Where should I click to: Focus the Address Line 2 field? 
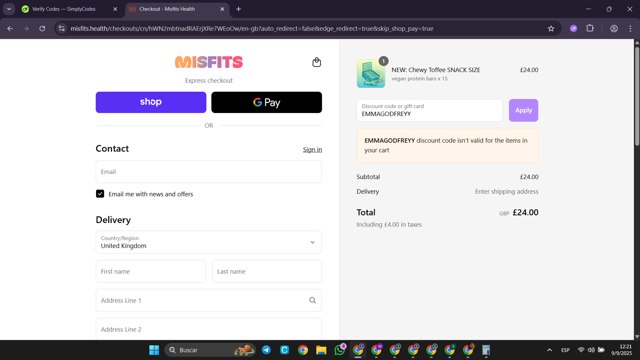(209, 329)
